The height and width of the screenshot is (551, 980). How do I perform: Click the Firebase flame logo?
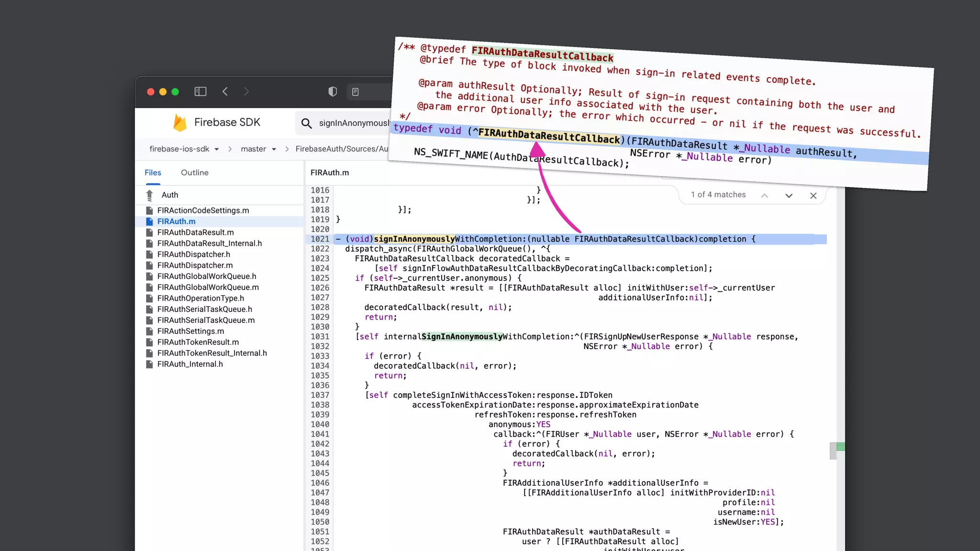pos(179,123)
